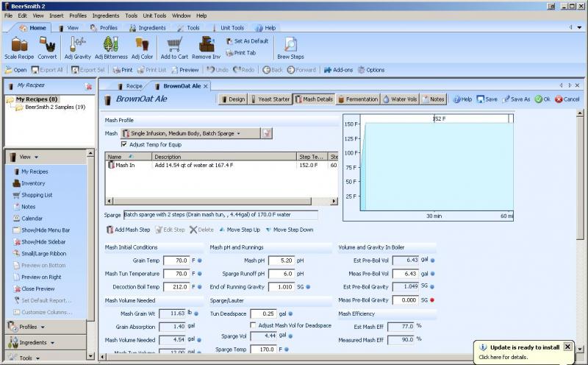Toggle Small/Large Ribbon option
Screen dimensions: 588x365
40,253
